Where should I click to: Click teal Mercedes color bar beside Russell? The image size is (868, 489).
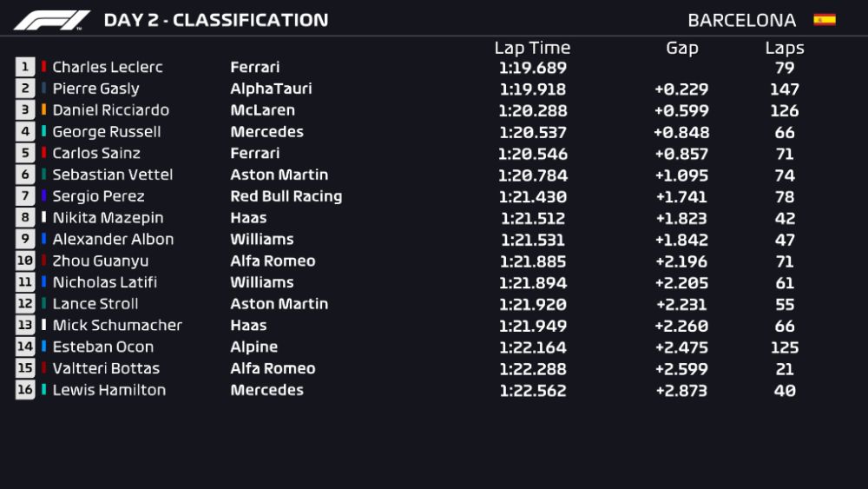point(44,132)
